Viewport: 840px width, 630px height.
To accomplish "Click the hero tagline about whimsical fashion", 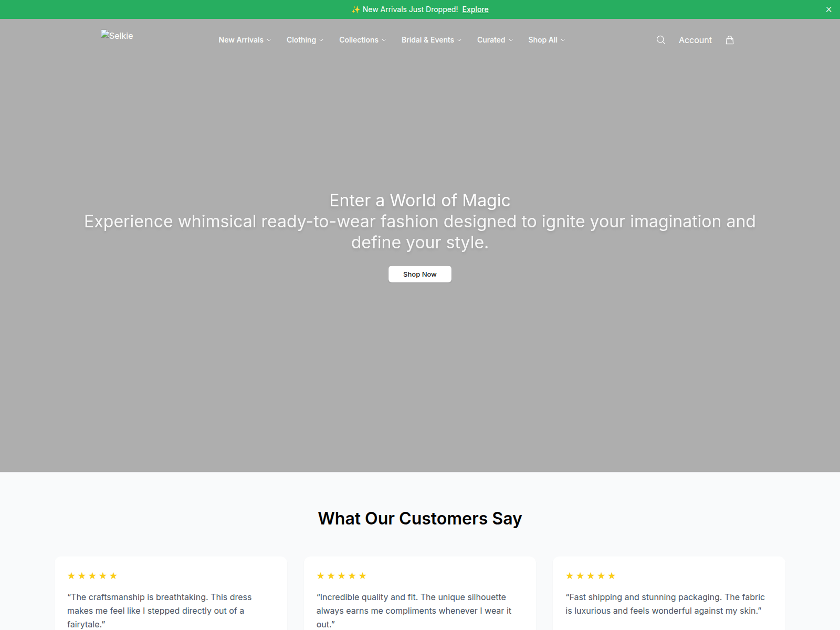I will click(x=420, y=232).
